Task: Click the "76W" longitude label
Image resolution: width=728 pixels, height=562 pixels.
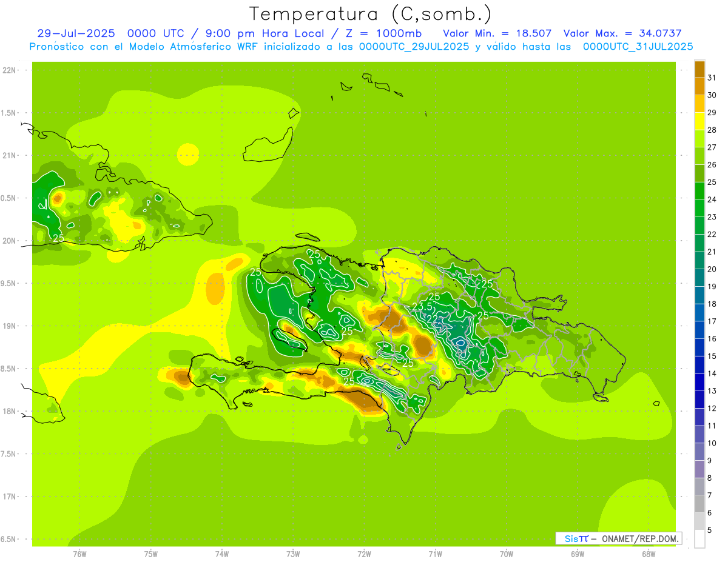Action: [x=79, y=554]
